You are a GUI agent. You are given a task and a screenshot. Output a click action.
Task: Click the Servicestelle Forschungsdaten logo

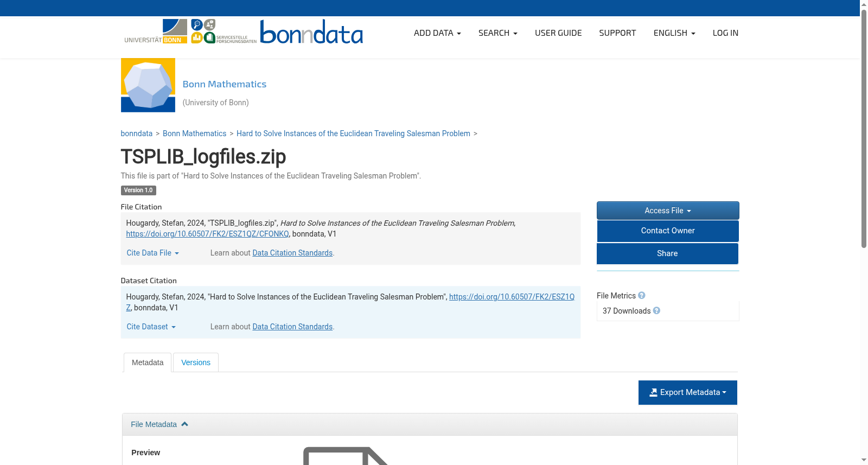[224, 31]
